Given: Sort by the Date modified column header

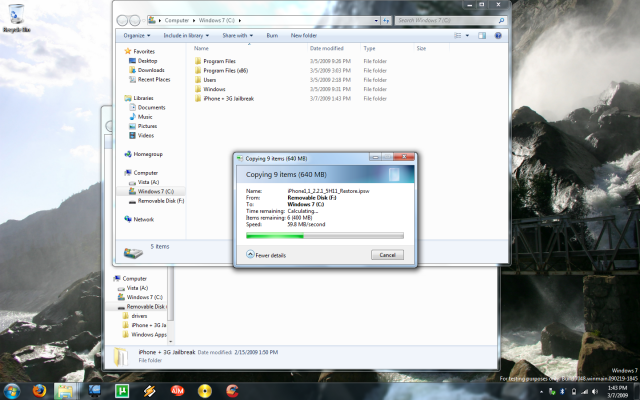Looking at the screenshot, I should tap(327, 48).
